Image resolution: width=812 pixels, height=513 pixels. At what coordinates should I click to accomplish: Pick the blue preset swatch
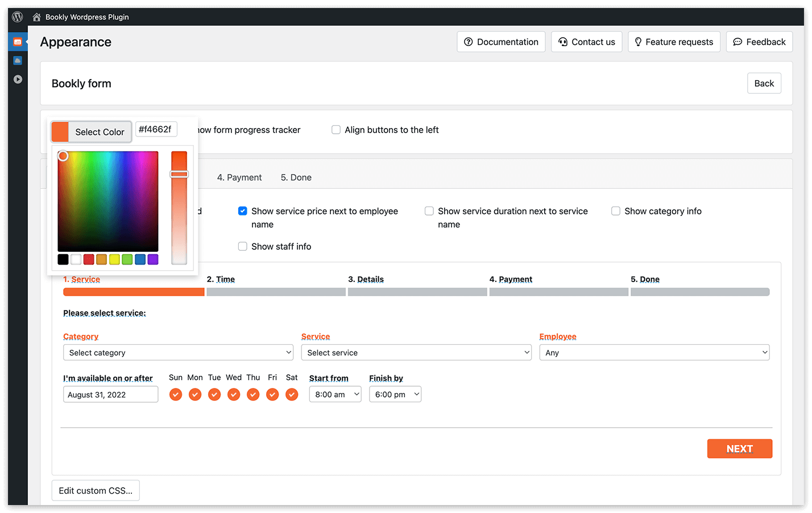click(x=140, y=259)
